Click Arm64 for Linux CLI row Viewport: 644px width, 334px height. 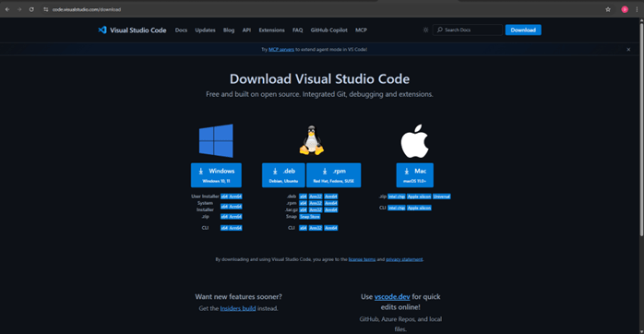tap(331, 228)
